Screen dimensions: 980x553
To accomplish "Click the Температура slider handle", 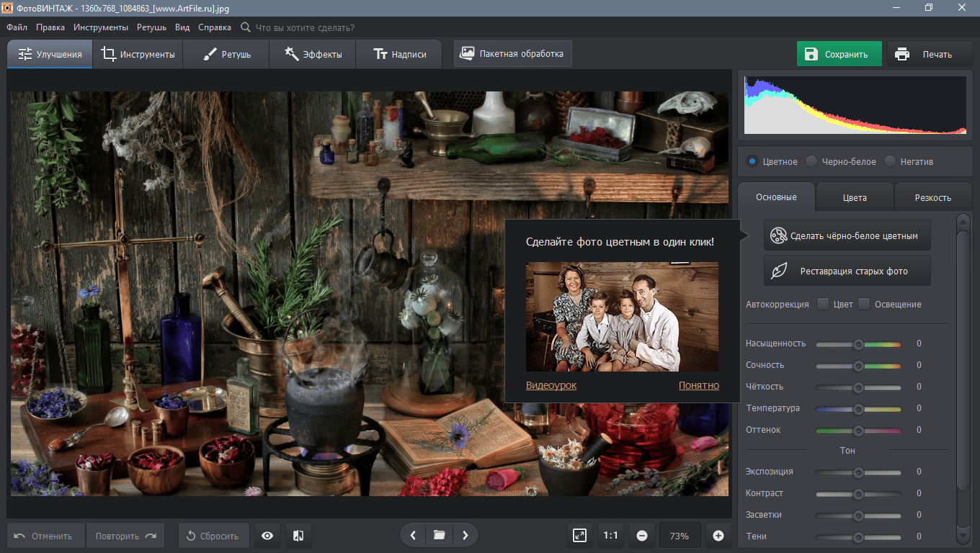I will click(858, 409).
